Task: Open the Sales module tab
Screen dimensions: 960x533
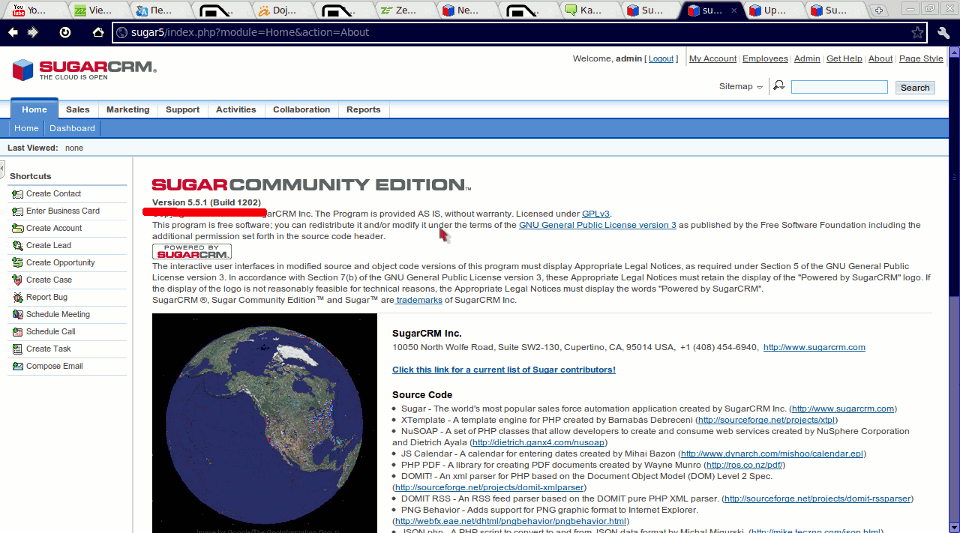Action: [x=78, y=110]
